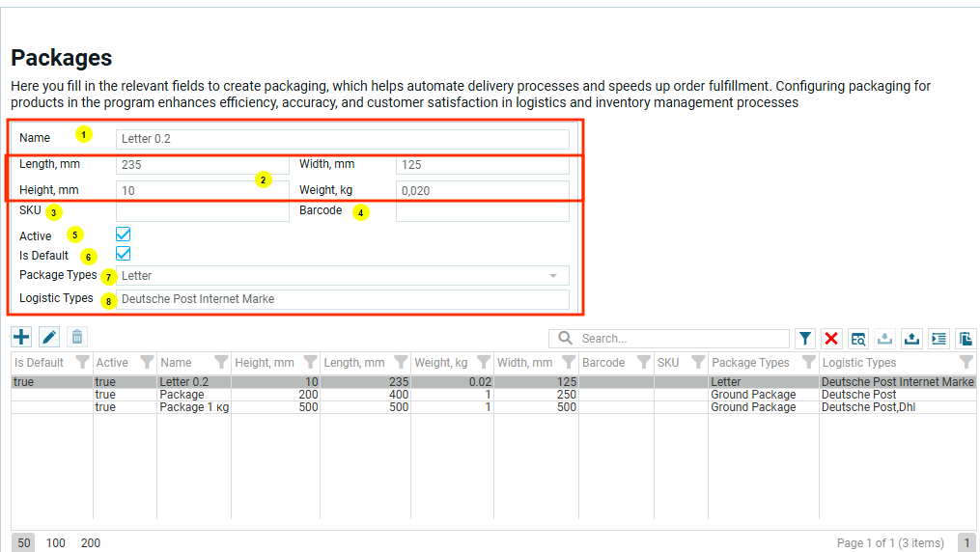Click the delete trash icon
Viewport: 980px width, 552px height.
coord(77,337)
